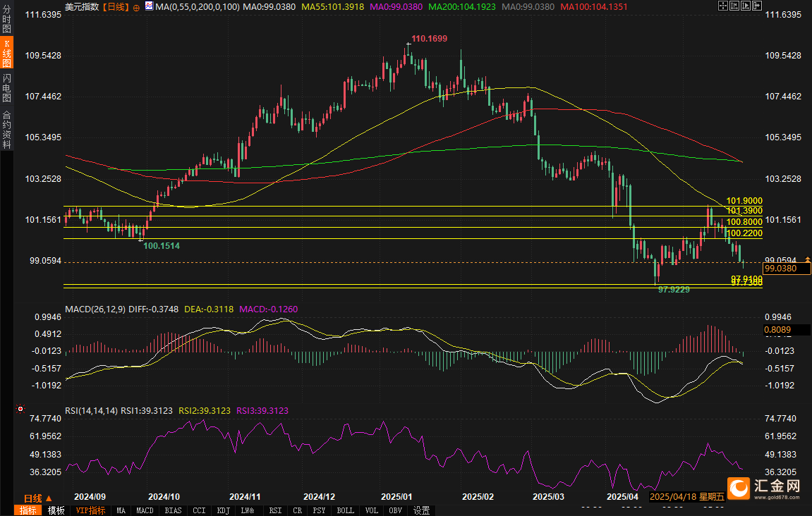
Task: Click the 2025/01 time axis label
Action: [x=396, y=497]
